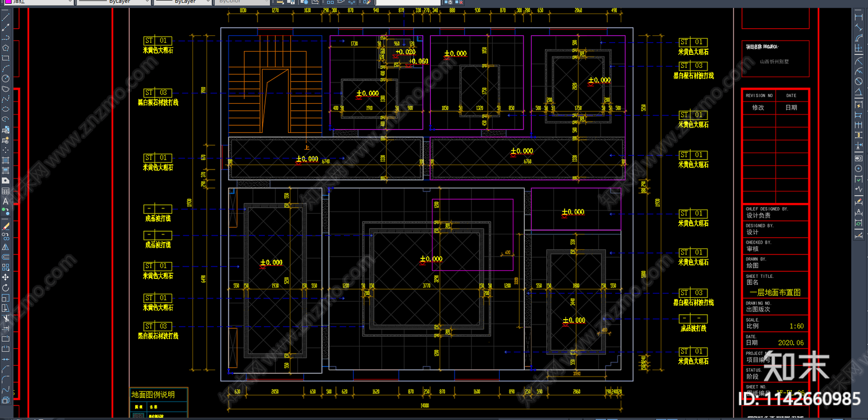This screenshot has width=868, height=420.
Task: Select the Circle tool
Action: pyautogui.click(x=5, y=79)
